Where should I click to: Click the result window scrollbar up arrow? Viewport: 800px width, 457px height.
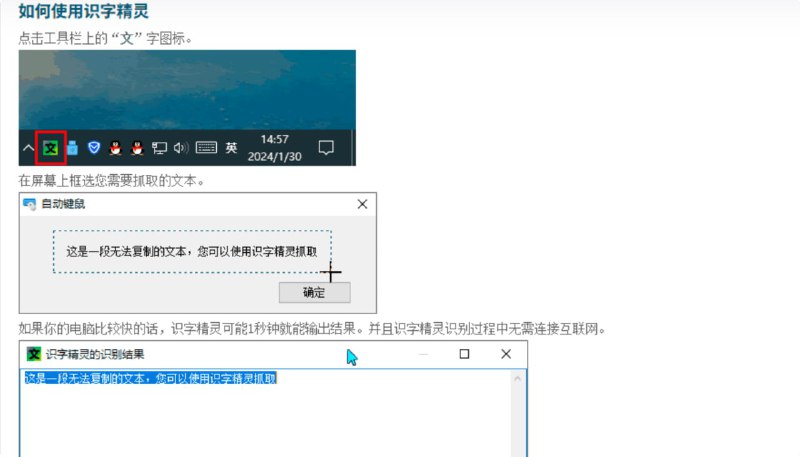coord(517,379)
